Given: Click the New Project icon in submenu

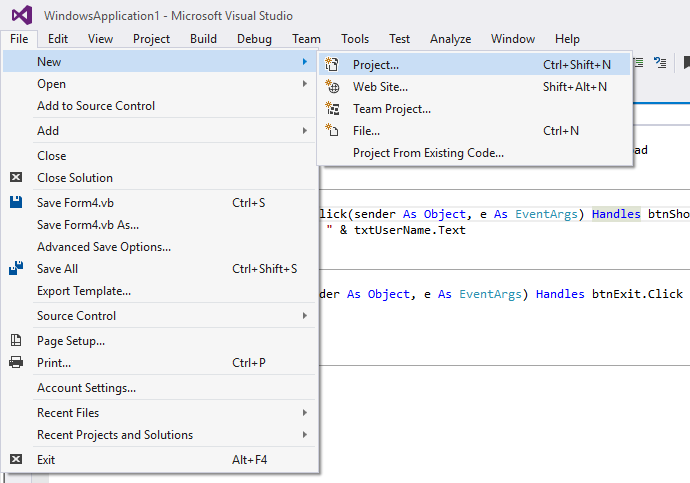Looking at the screenshot, I should pyautogui.click(x=333, y=65).
